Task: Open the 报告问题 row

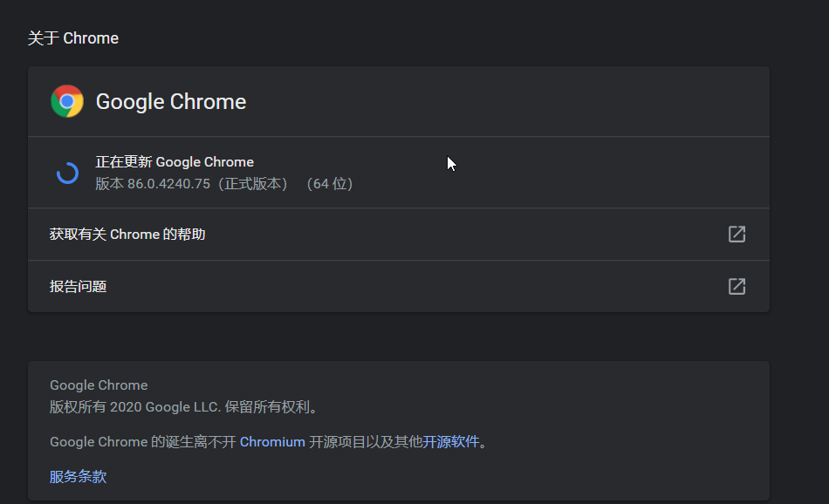Action: [399, 286]
